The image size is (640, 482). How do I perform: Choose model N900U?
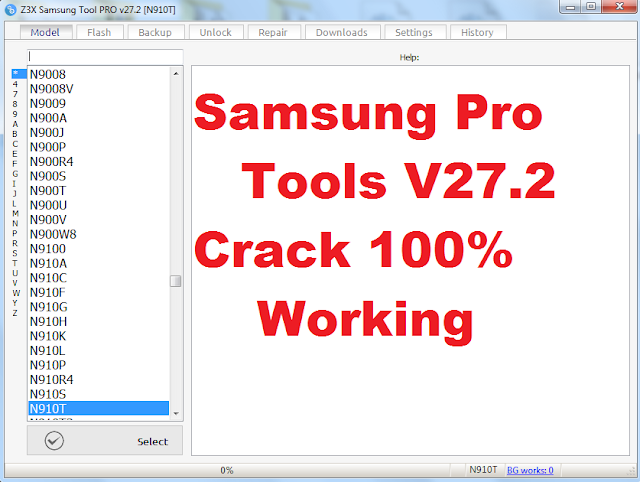coord(98,205)
